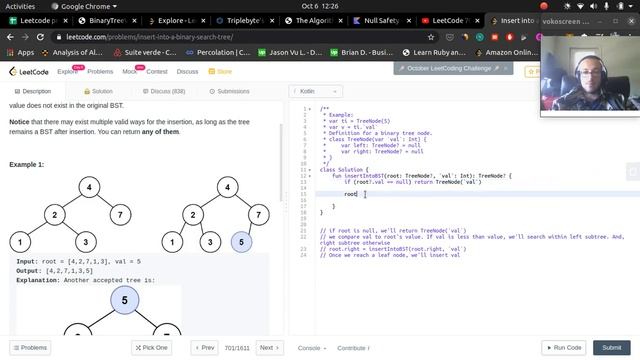The width and height of the screenshot is (640, 360).
Task: Bookmark this page with the star icon
Action: pyautogui.click(x=431, y=37)
